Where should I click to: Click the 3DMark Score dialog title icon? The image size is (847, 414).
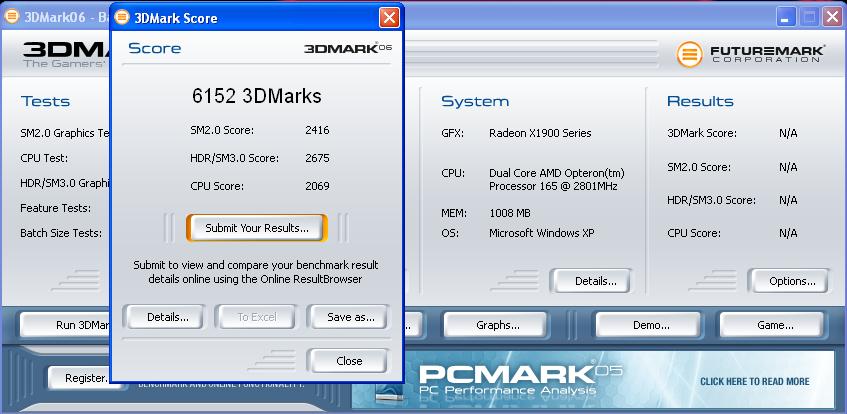coord(122,18)
